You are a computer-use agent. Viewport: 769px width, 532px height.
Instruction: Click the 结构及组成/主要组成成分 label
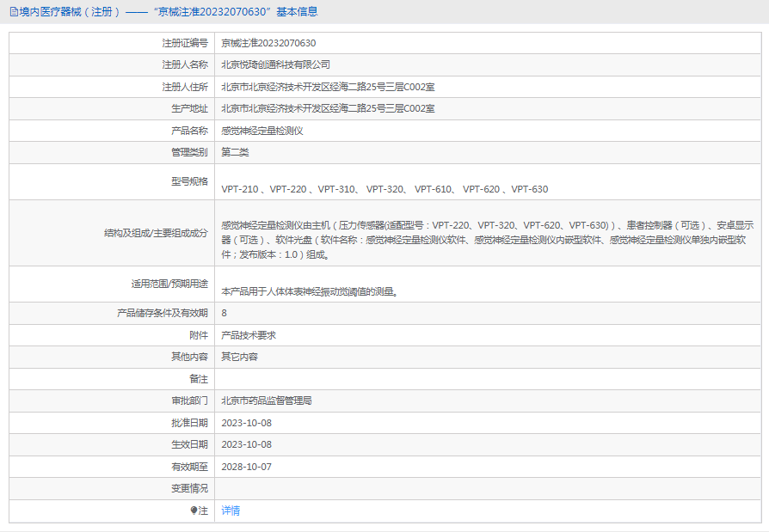click(156, 233)
